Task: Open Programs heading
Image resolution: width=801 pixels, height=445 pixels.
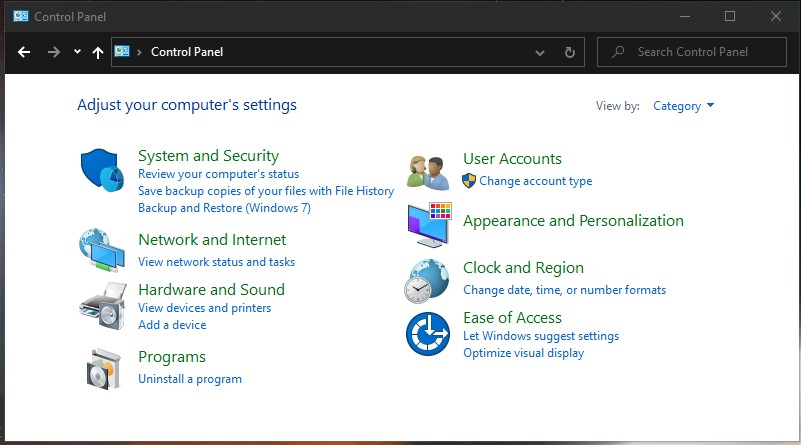Action: [x=172, y=357]
